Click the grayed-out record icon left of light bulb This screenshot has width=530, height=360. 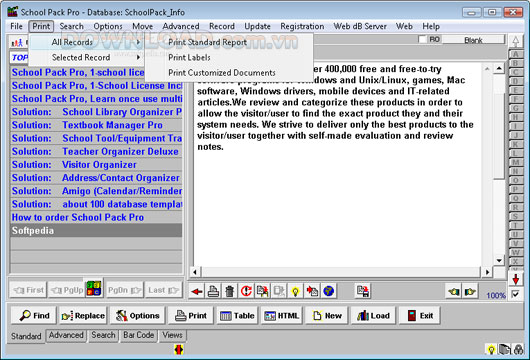[279, 291]
